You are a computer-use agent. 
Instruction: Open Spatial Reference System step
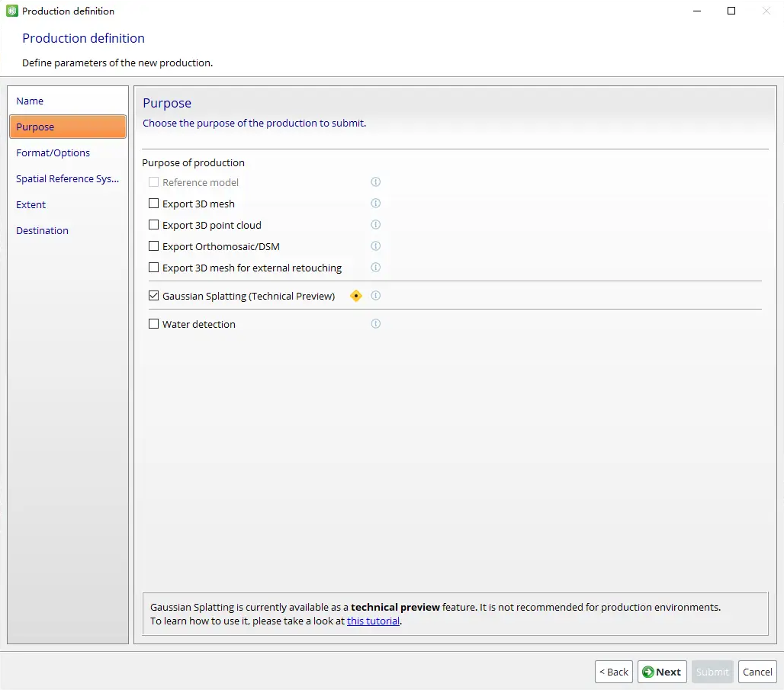[x=68, y=179]
